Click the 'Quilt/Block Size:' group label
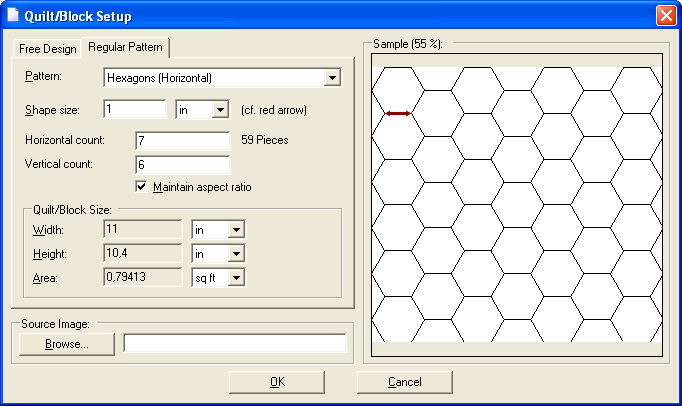The width and height of the screenshot is (682, 406). [72, 210]
